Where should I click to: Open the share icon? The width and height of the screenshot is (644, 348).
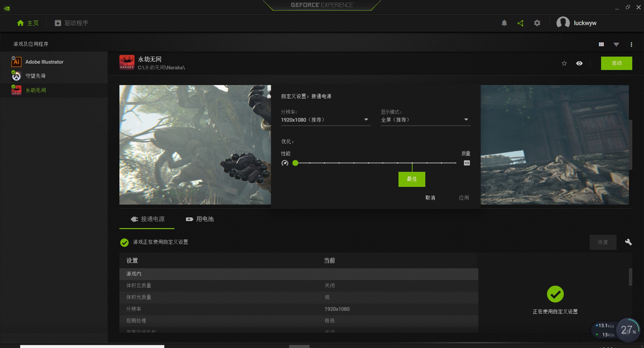pos(521,23)
